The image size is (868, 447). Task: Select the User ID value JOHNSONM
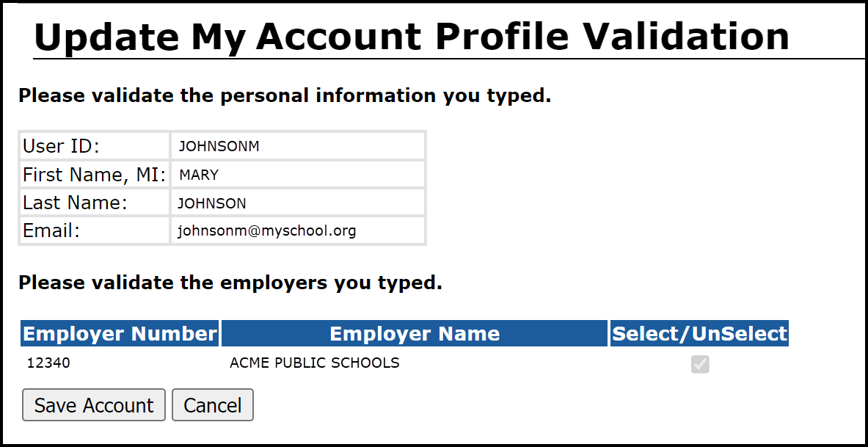pyautogui.click(x=219, y=146)
